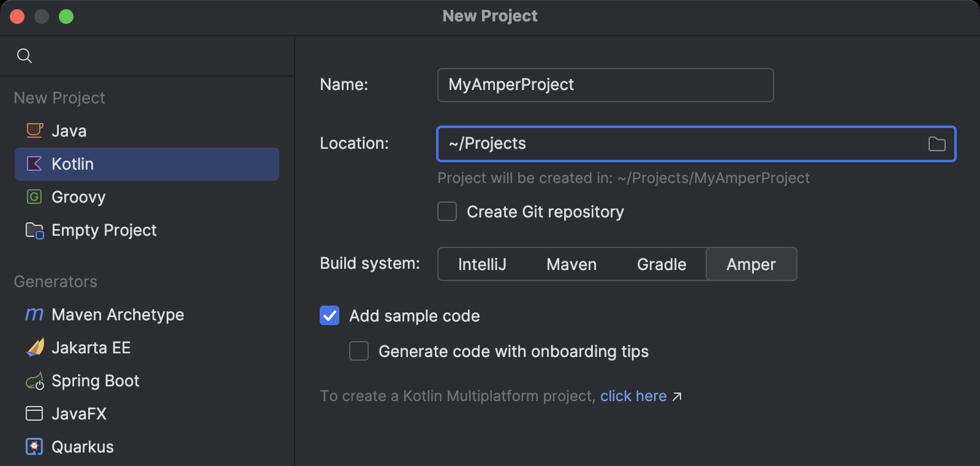The image size is (980, 466).
Task: Click the JavaFX window icon
Action: (34, 413)
